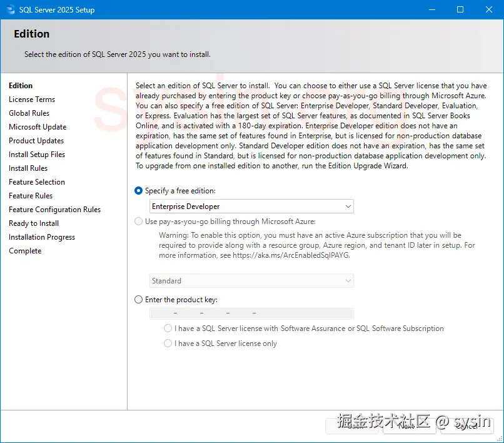This screenshot has height=443, width=504.
Task: Go to the Install Rules step
Action: [x=28, y=168]
